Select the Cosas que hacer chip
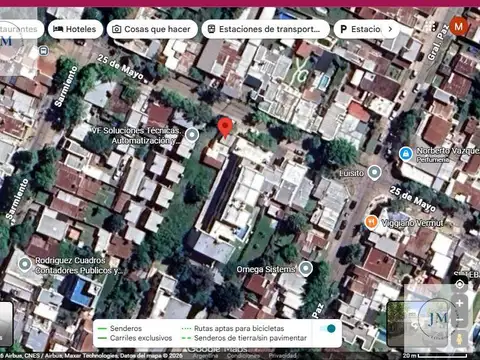 152,29
